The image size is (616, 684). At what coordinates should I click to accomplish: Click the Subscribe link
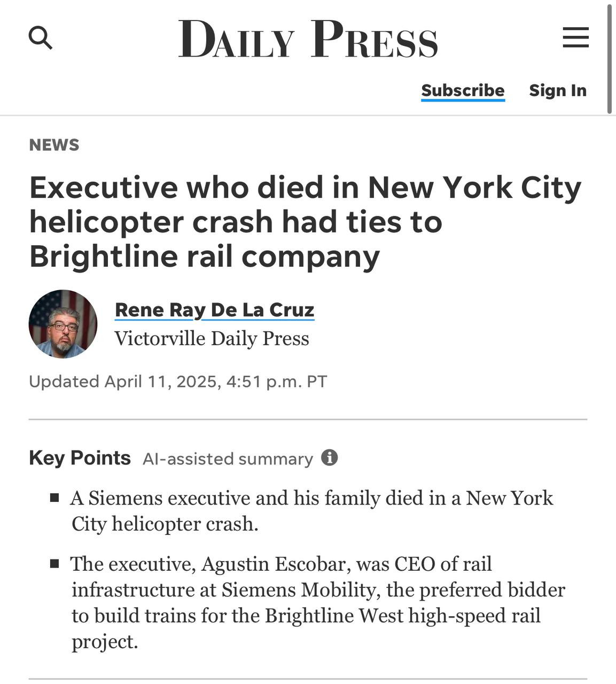coord(463,90)
